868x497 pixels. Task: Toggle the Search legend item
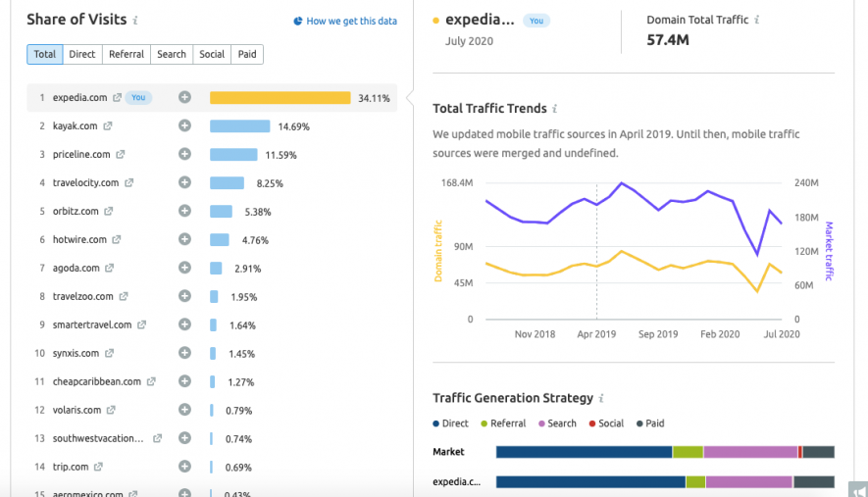coord(557,423)
